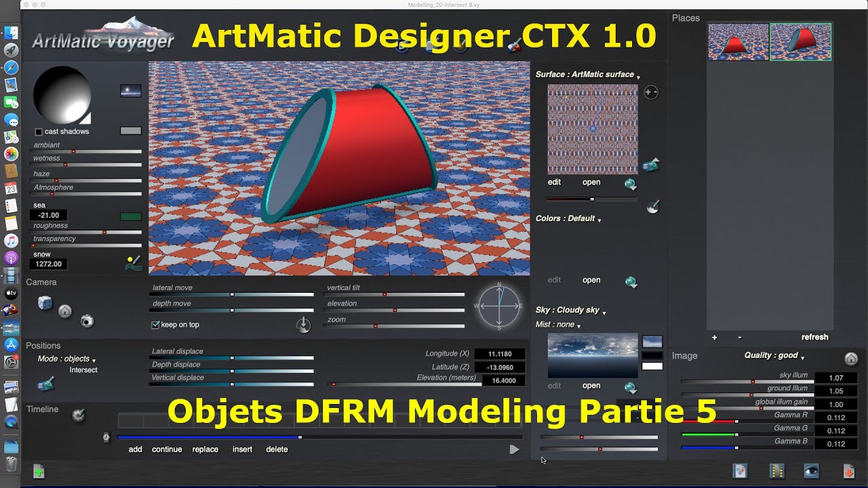Open Trash in the dock

tap(11, 464)
